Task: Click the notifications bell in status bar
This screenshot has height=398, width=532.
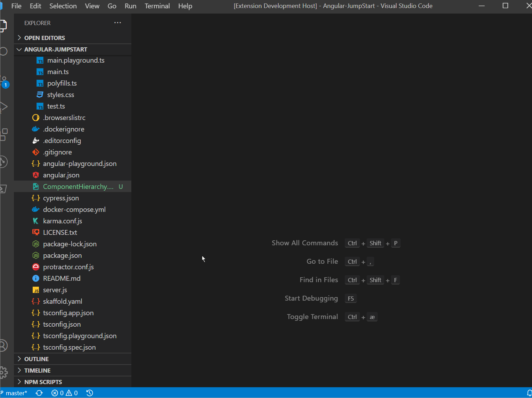Action: click(x=529, y=393)
